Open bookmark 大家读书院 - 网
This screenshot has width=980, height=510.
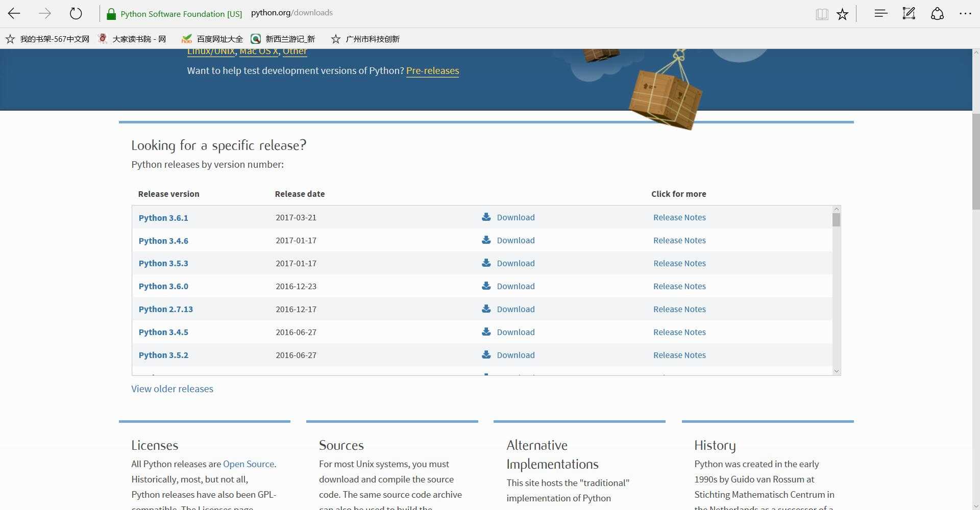132,39
